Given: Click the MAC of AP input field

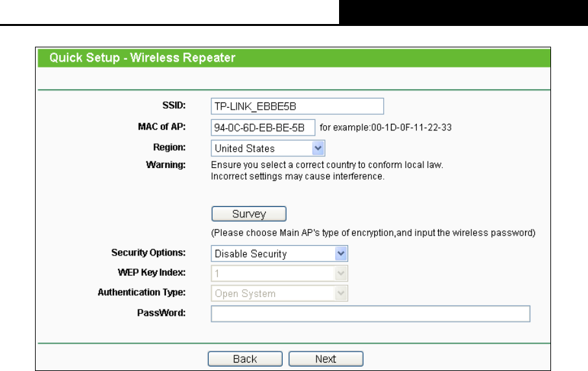Looking at the screenshot, I should point(263,128).
